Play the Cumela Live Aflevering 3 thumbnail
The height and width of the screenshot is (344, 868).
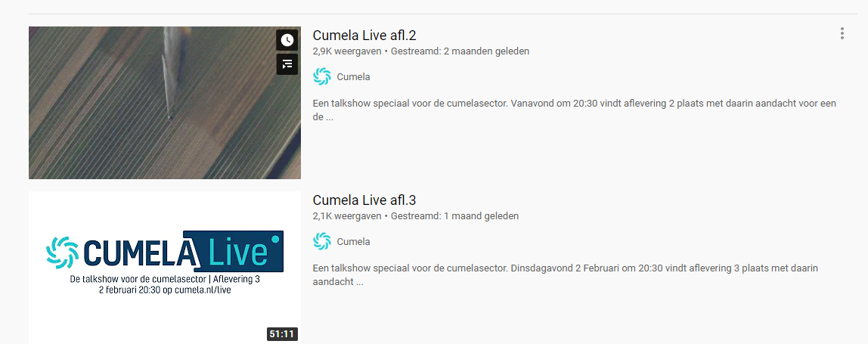[x=164, y=268]
